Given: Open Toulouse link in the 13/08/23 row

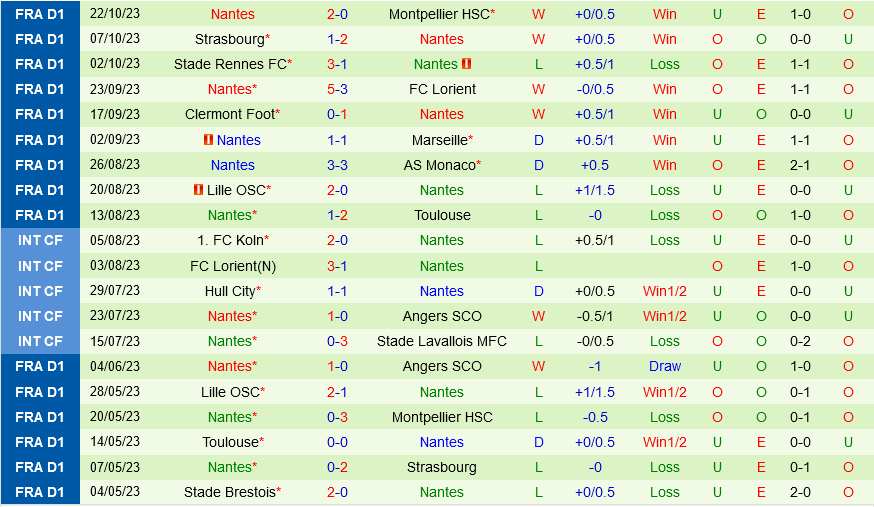Looking at the screenshot, I should (x=442, y=215).
